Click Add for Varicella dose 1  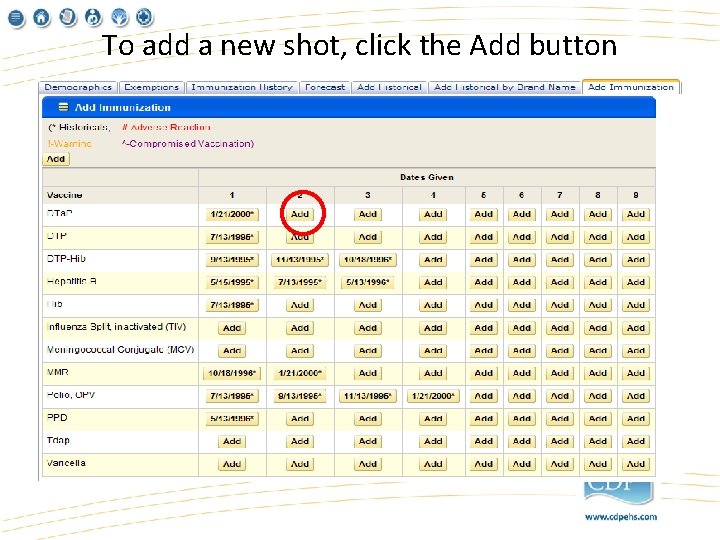click(232, 464)
